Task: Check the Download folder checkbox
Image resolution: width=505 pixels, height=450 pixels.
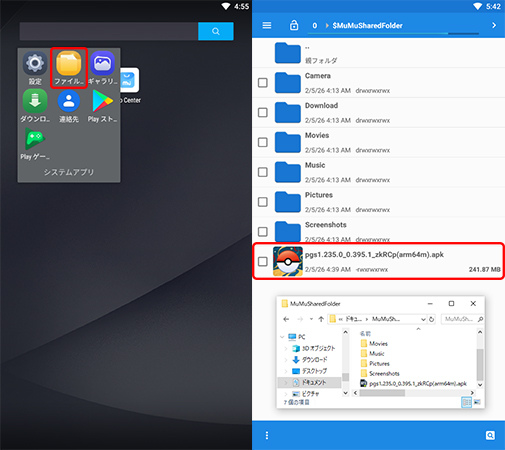Action: tap(263, 112)
